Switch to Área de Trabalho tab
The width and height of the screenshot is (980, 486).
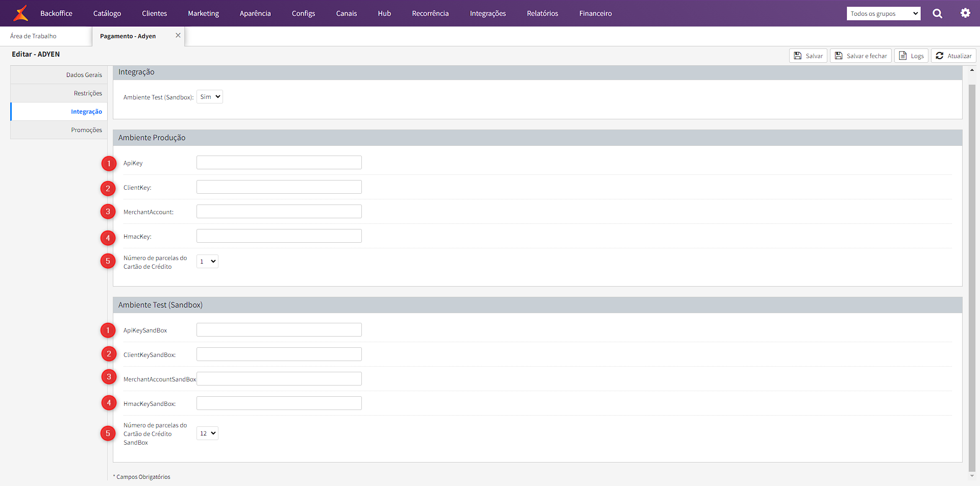pyautogui.click(x=33, y=36)
